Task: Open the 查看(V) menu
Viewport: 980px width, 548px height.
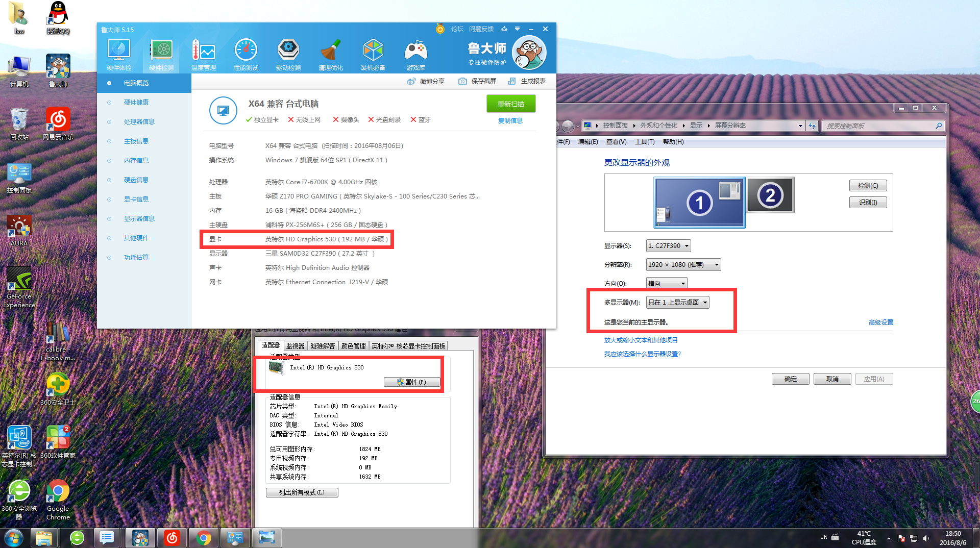Action: (616, 142)
